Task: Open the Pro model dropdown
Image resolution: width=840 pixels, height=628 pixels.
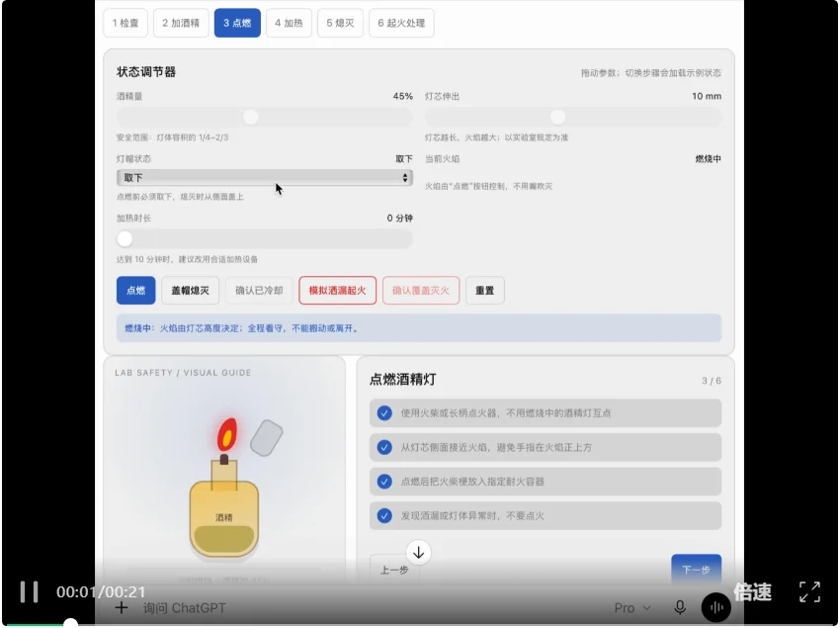Action: point(632,607)
